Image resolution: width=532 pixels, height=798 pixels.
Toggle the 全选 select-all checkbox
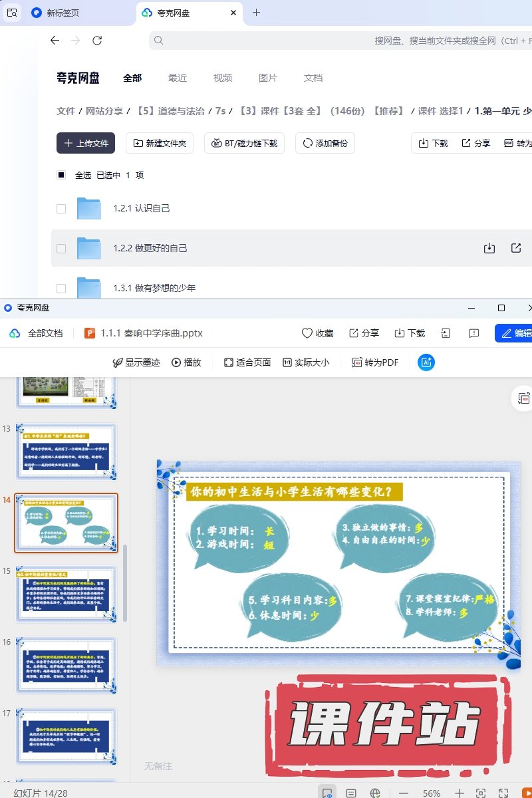(61, 176)
